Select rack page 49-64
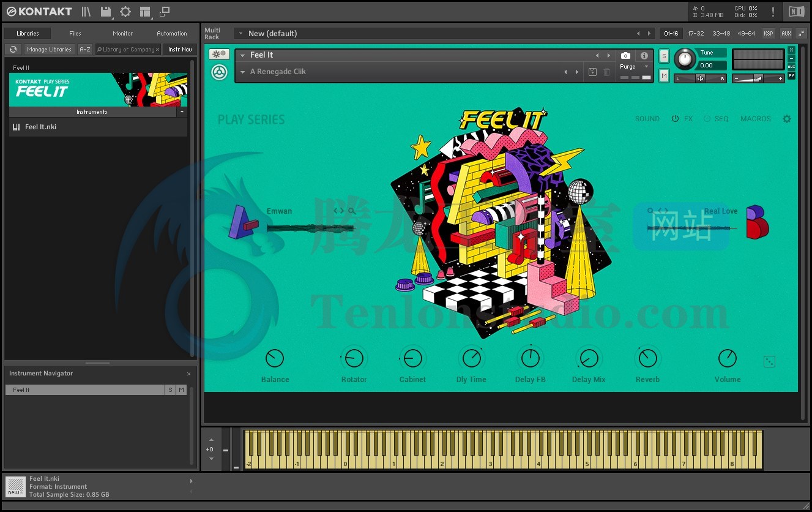 pos(747,33)
